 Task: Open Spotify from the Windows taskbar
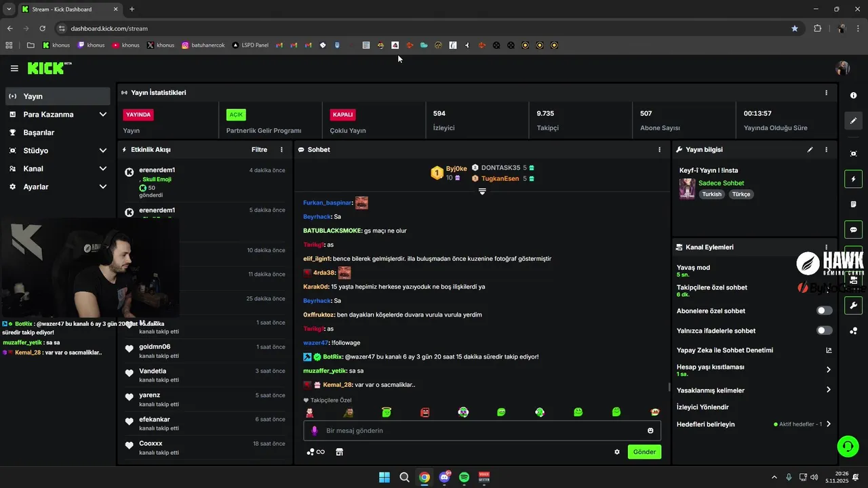(465, 477)
